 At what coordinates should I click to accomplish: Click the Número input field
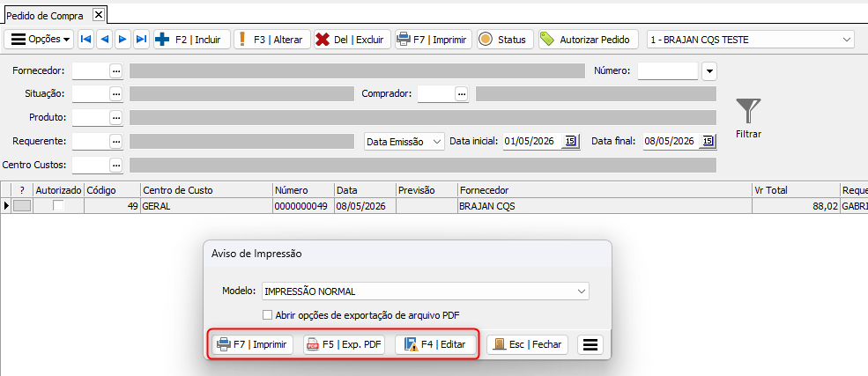click(x=668, y=70)
